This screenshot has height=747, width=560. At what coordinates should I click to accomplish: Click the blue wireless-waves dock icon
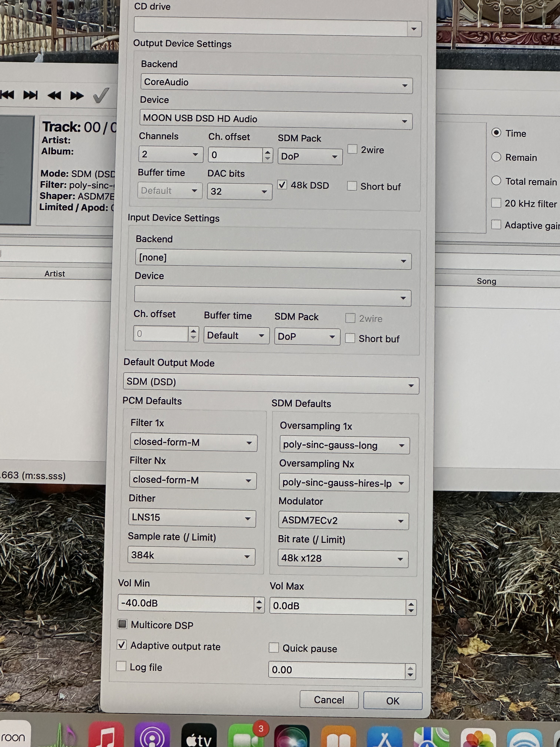click(525, 738)
